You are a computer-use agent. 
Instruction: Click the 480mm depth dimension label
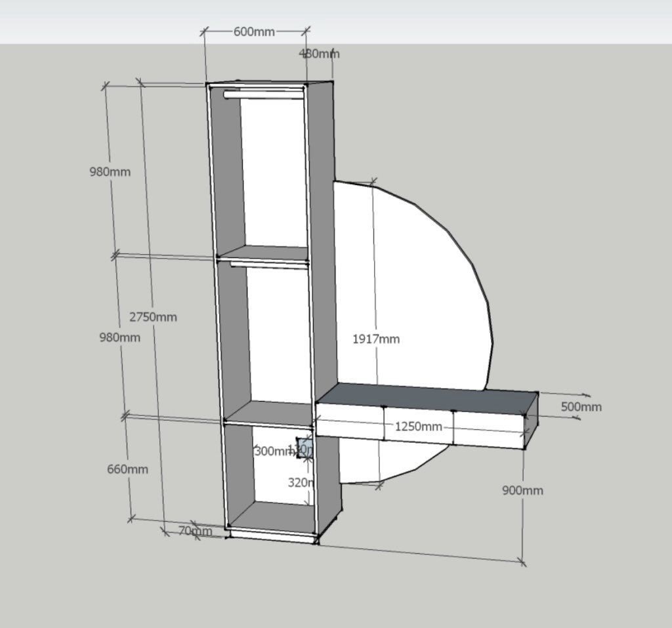(x=319, y=54)
